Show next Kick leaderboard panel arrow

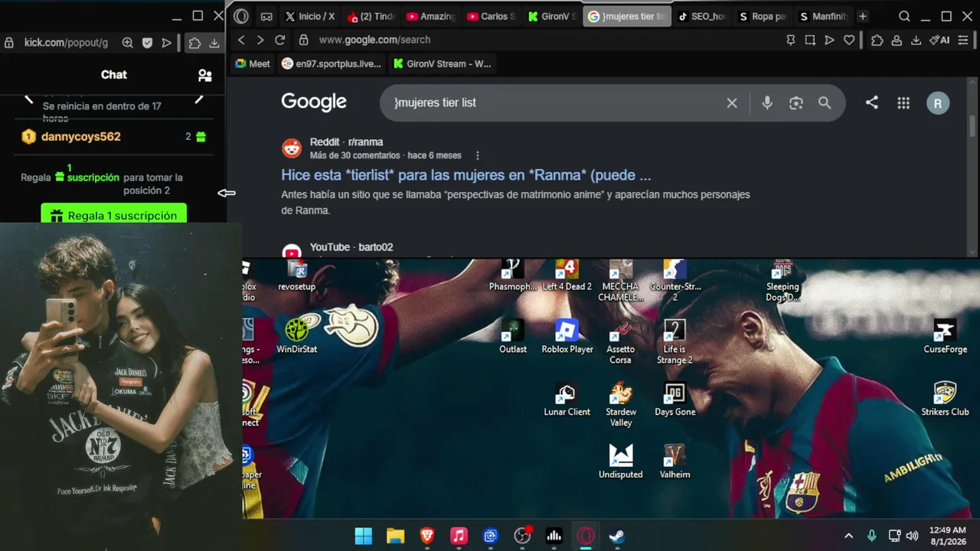click(199, 98)
